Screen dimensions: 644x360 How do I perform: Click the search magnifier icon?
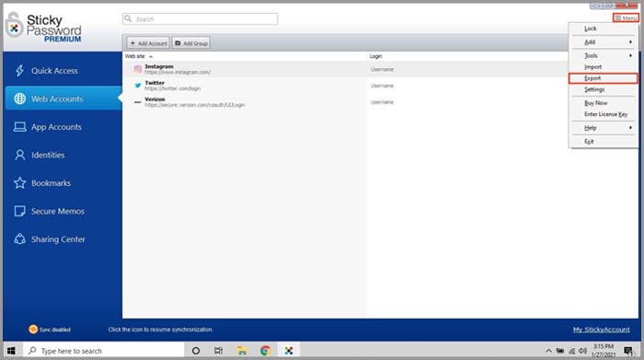[x=128, y=18]
